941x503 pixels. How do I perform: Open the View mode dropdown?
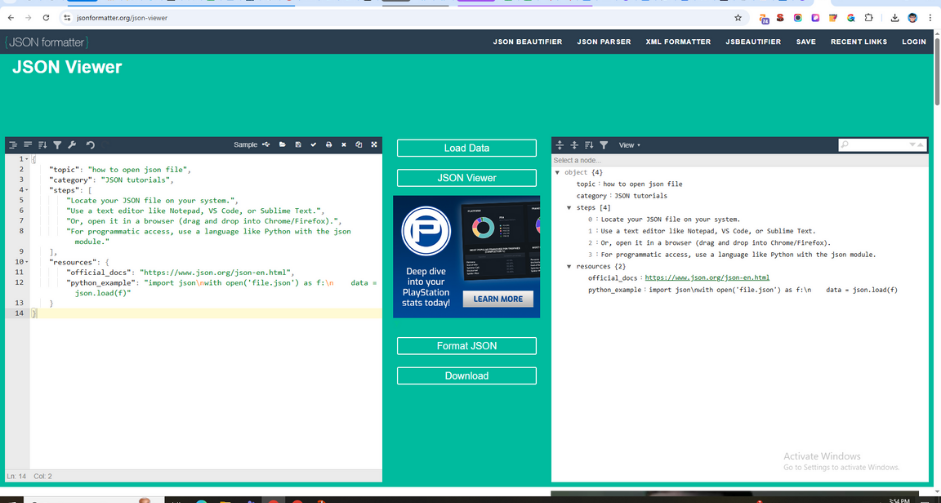[629, 145]
